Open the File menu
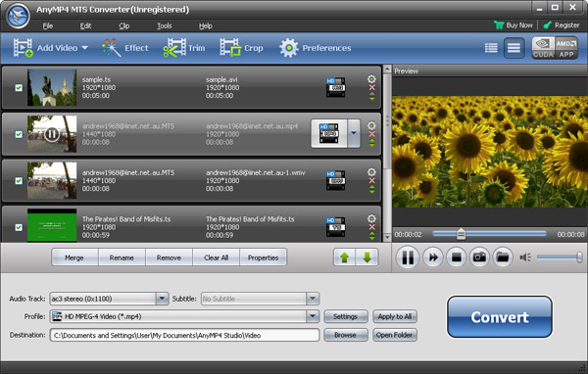Screen dimensions: 588x374 [48, 25]
